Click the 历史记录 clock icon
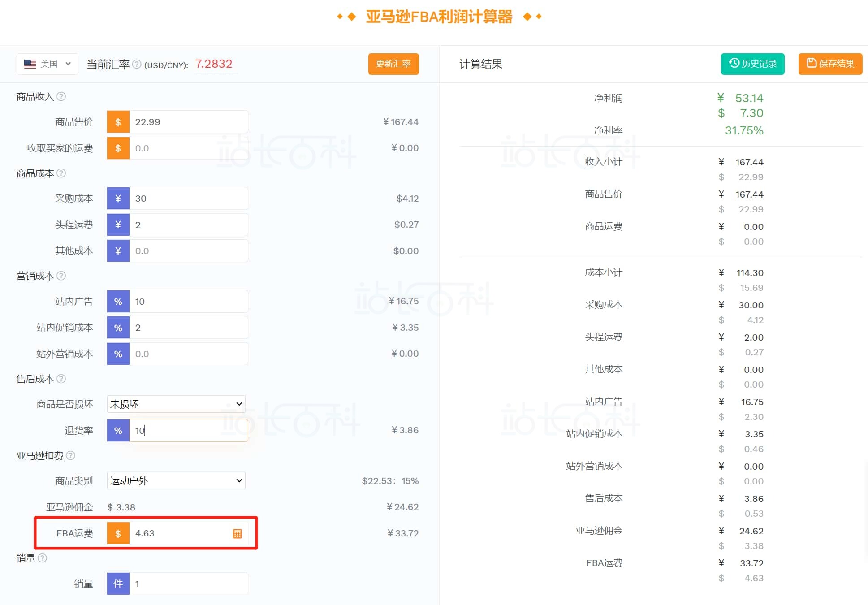The height and width of the screenshot is (605, 868). [734, 64]
